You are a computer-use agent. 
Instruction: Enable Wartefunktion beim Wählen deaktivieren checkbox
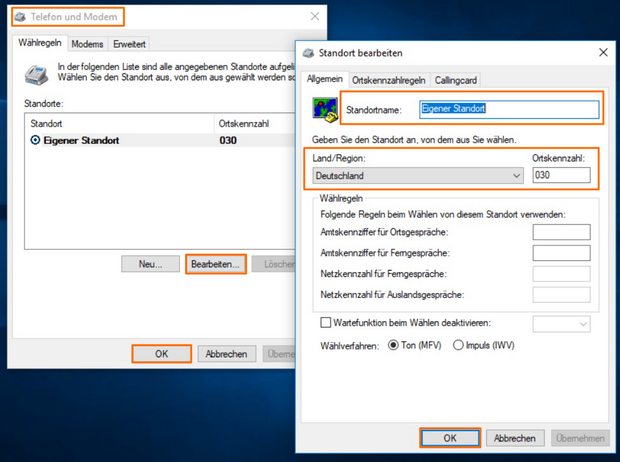[325, 323]
